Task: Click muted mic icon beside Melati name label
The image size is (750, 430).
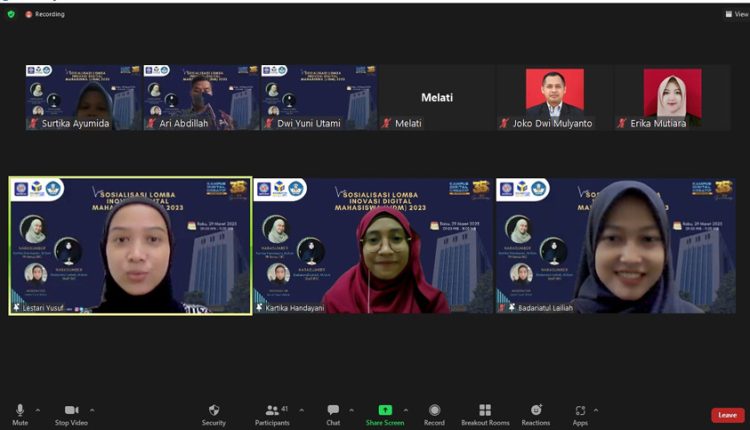Action: click(386, 123)
